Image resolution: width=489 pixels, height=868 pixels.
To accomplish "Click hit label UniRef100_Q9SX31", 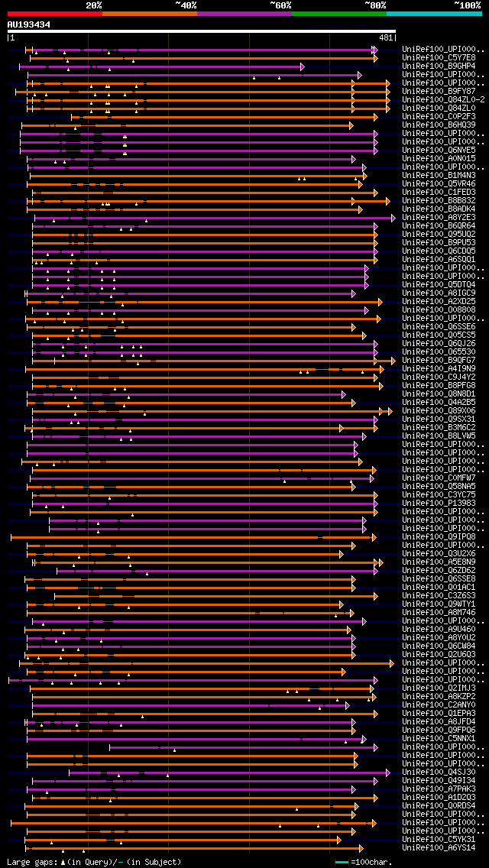I will pos(439,419).
